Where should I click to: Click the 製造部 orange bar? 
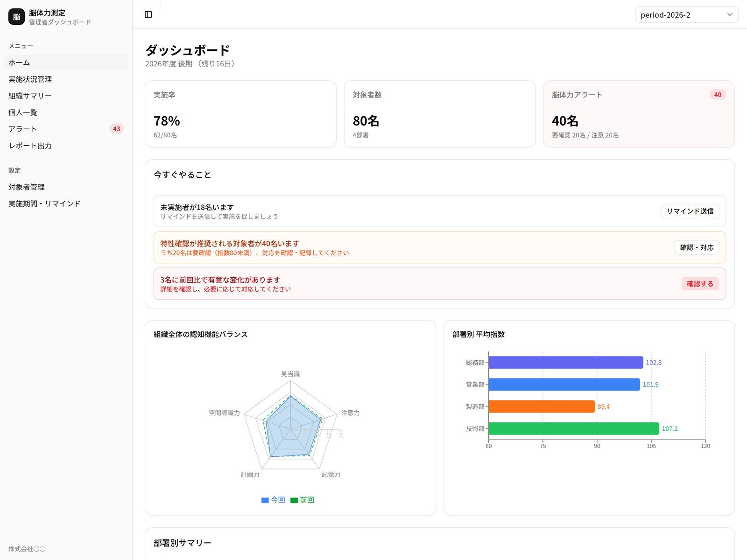[542, 406]
